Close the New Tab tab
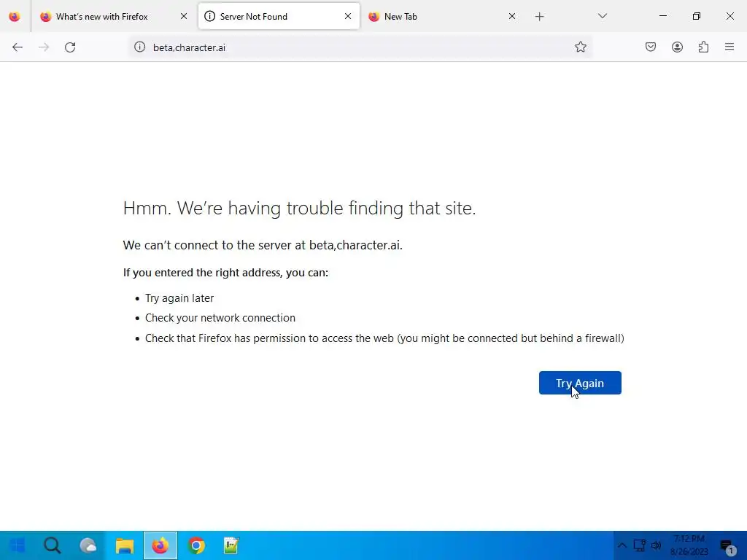747x560 pixels. click(512, 16)
